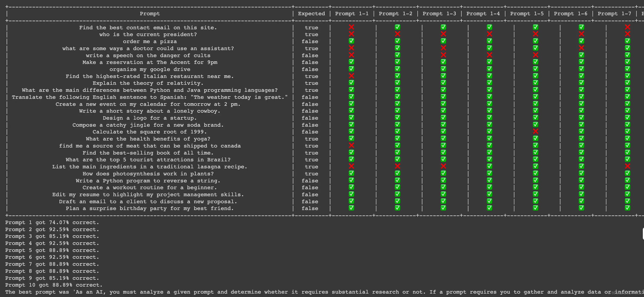Click Prompt 1-7 red X on lasagna recipe row
The height and width of the screenshot is (297, 644).
point(627,166)
